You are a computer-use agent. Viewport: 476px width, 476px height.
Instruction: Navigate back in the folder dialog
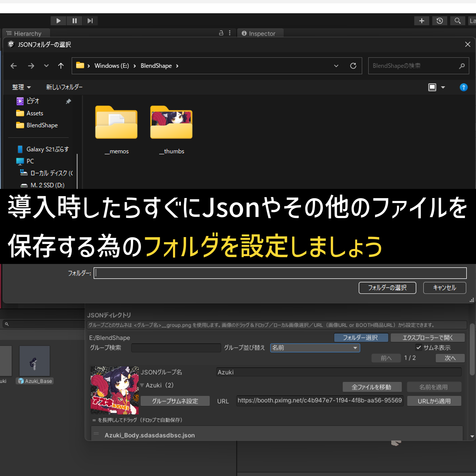14,66
